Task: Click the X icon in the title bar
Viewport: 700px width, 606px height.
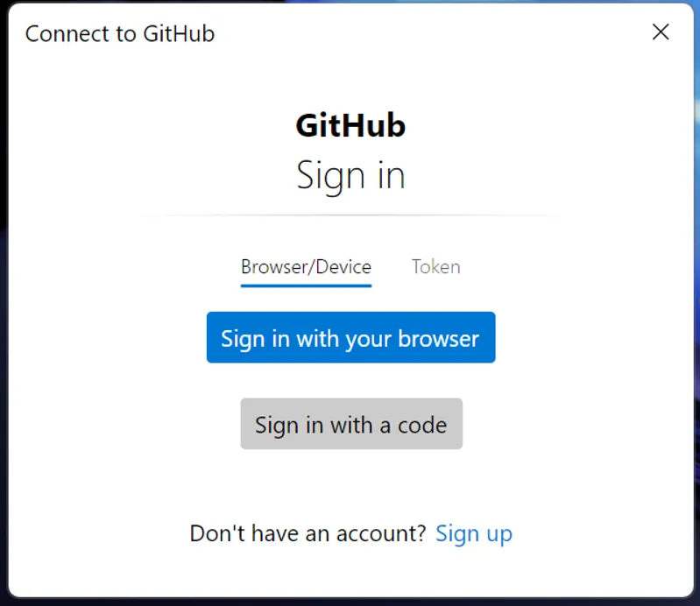Action: pyautogui.click(x=661, y=32)
